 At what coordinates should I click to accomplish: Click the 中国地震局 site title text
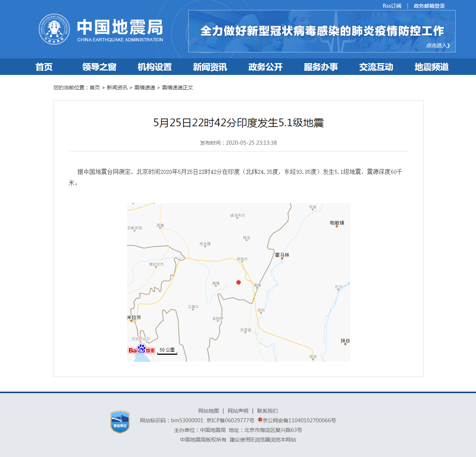[120, 27]
